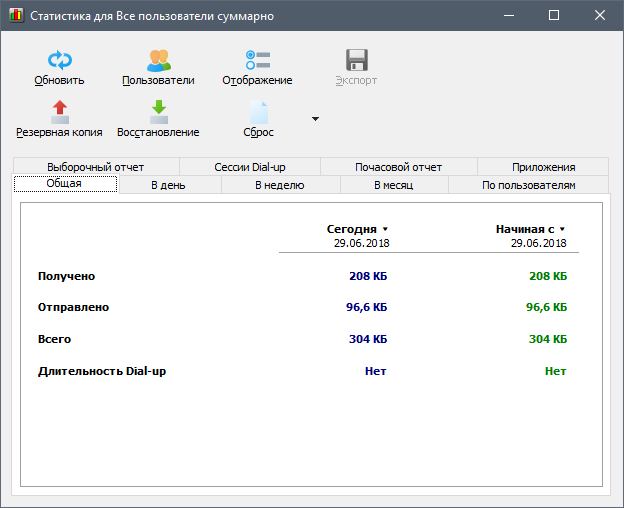The height and width of the screenshot is (508, 624).
Task: Click the green 96,6 КБ sent value
Action: pyautogui.click(x=546, y=307)
